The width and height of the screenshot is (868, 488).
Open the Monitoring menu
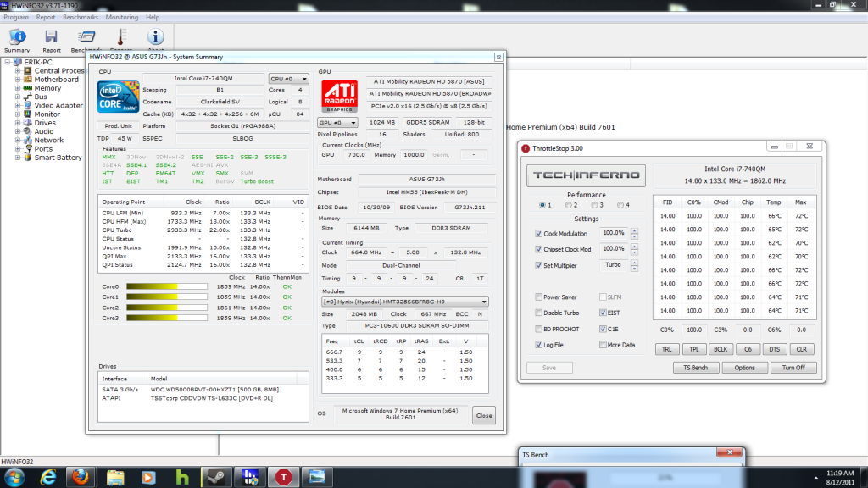point(122,17)
